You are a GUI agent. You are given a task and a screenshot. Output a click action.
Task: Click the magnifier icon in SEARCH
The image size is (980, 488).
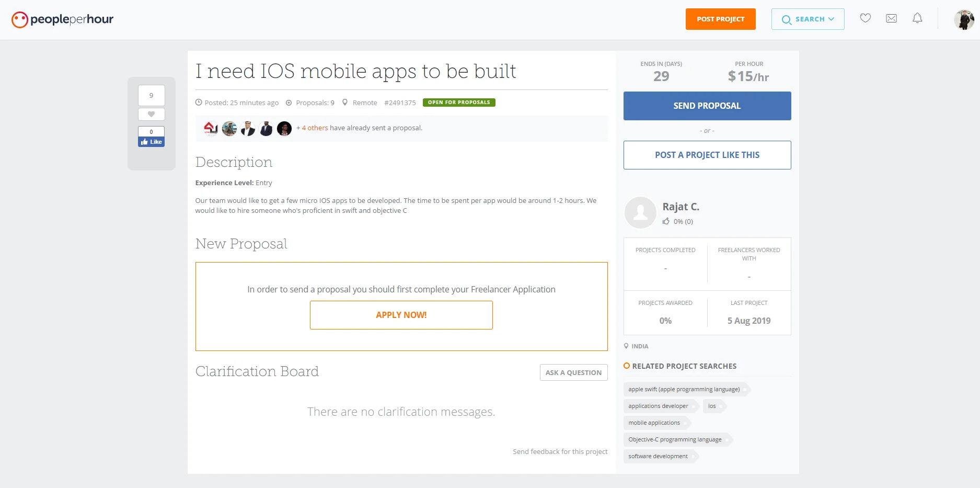786,20
